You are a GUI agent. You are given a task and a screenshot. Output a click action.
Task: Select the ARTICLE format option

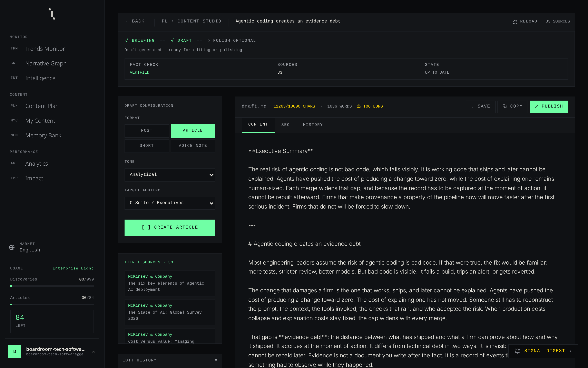click(x=193, y=131)
